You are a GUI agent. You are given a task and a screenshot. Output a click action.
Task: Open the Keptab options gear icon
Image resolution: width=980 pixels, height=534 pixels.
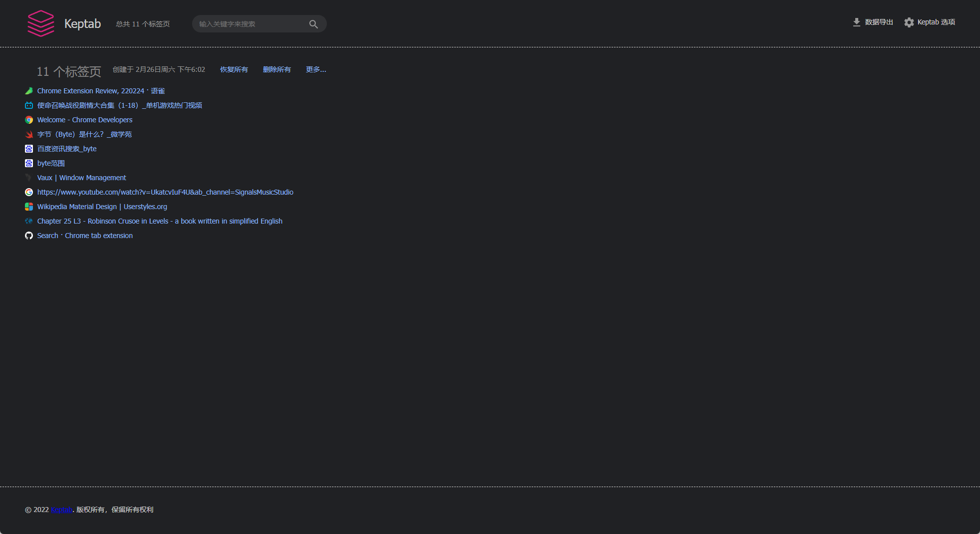(x=909, y=22)
